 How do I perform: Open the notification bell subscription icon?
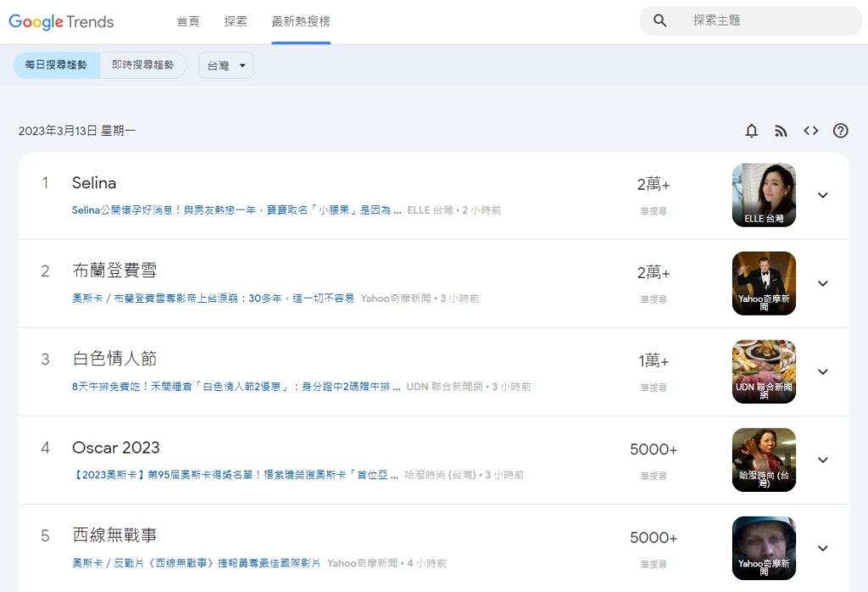751,131
